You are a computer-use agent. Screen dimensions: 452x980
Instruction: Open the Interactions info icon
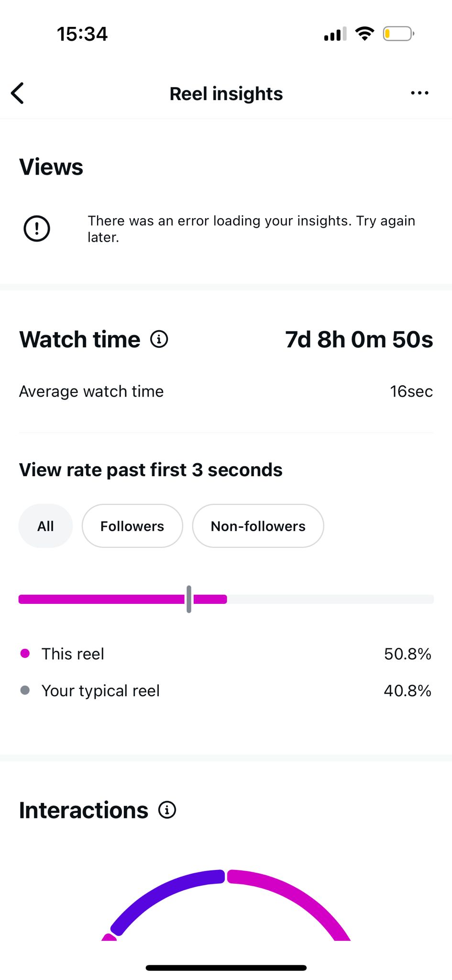pos(167,810)
